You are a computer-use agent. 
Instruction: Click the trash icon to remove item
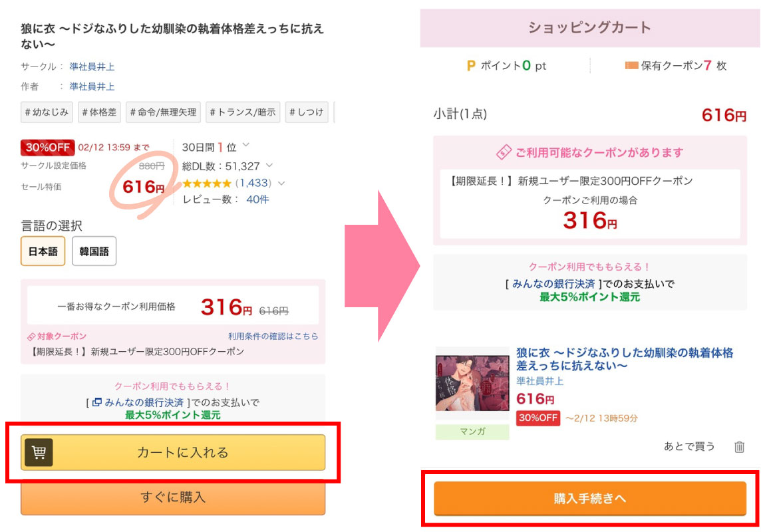(x=739, y=447)
